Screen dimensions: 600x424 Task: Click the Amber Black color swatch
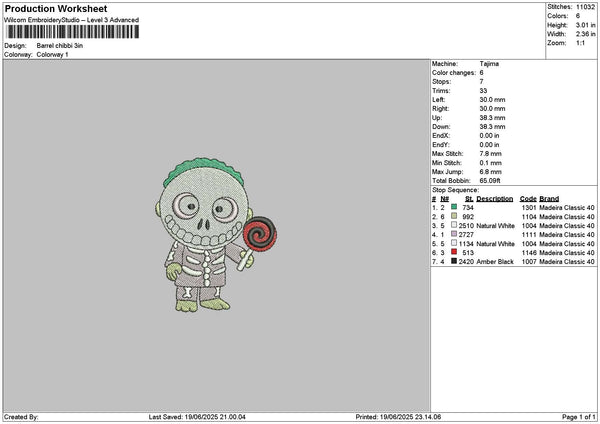[454, 261]
